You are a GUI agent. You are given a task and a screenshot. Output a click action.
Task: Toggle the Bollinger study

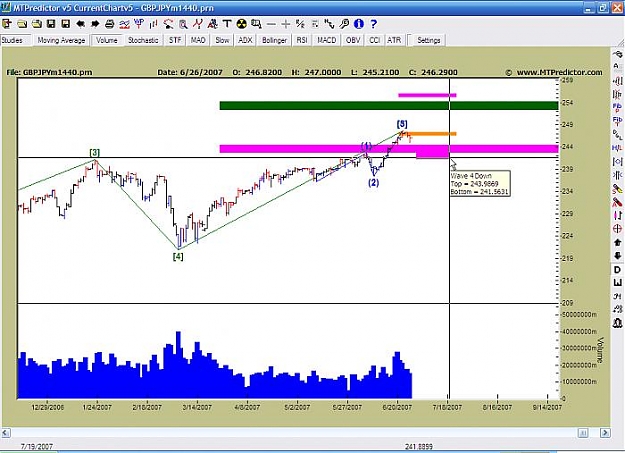click(274, 40)
